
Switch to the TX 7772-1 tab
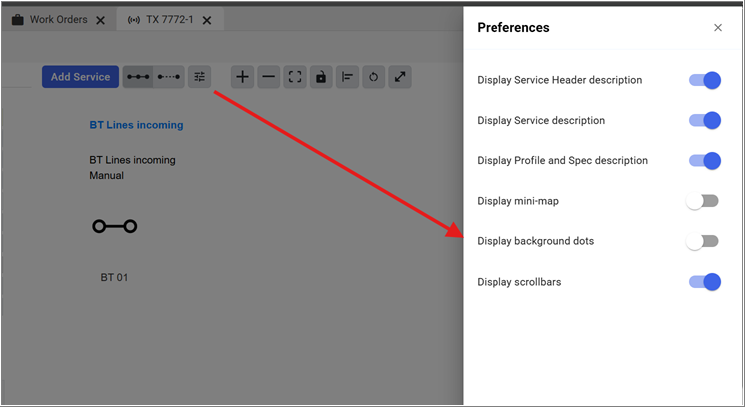(170, 20)
